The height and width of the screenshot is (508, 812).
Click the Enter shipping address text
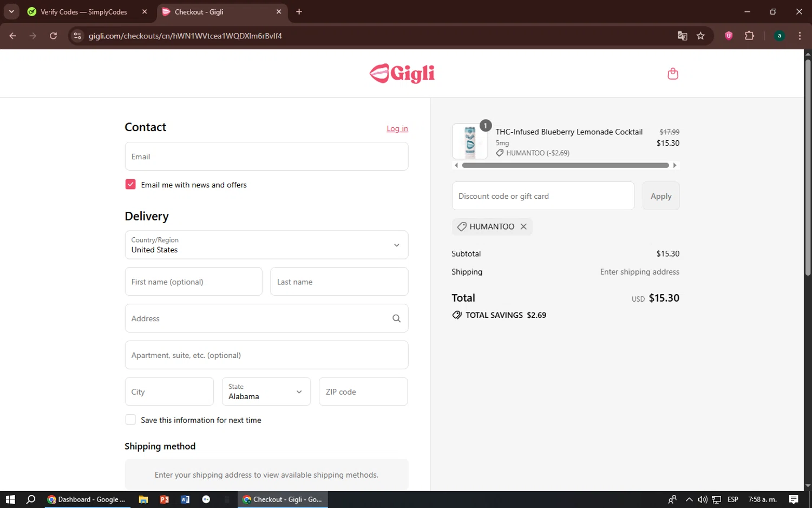coord(639,272)
